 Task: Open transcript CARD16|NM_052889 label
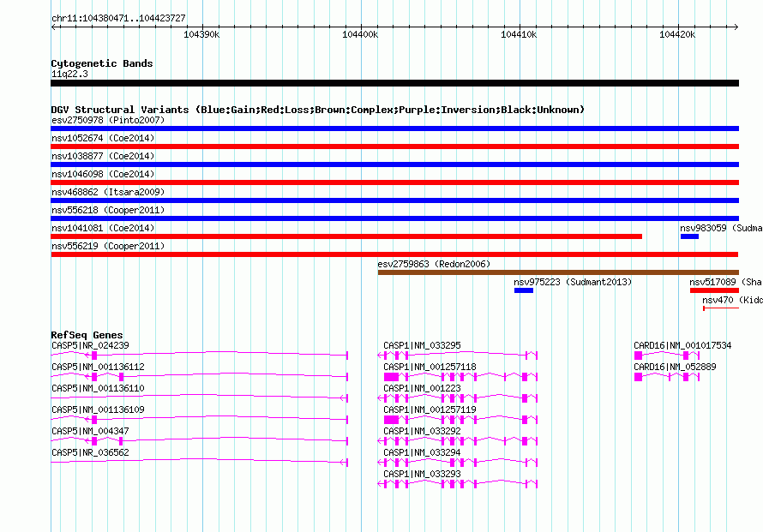675,368
